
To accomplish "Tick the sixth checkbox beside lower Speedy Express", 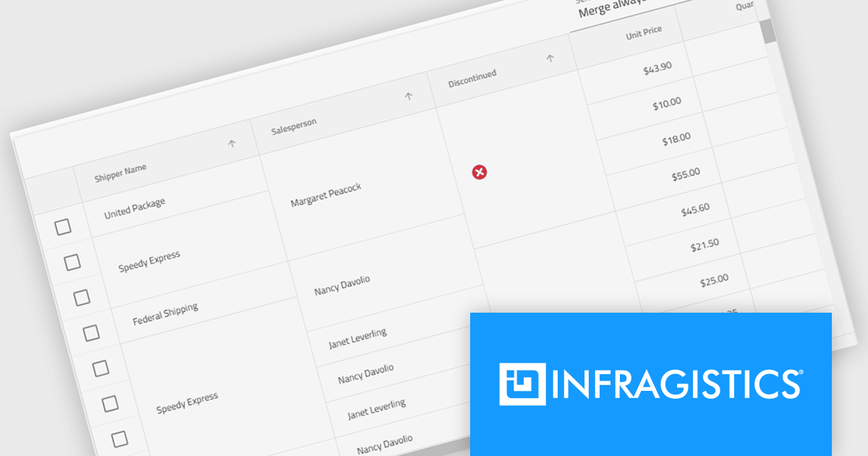I will click(110, 403).
